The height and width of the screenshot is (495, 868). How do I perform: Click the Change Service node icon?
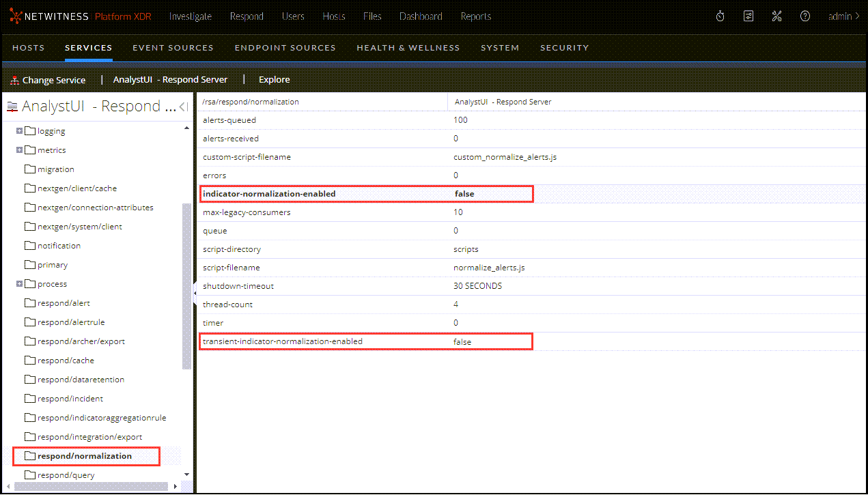tap(14, 79)
